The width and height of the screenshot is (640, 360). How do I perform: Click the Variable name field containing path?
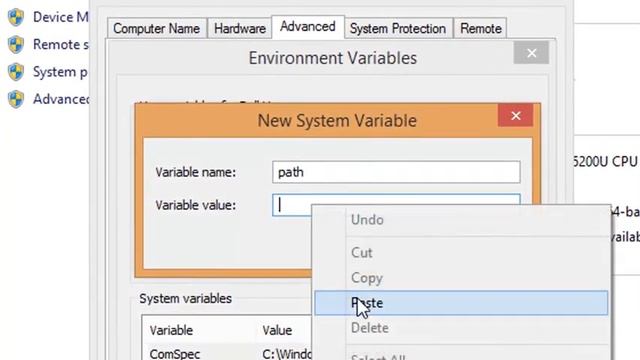[396, 172]
